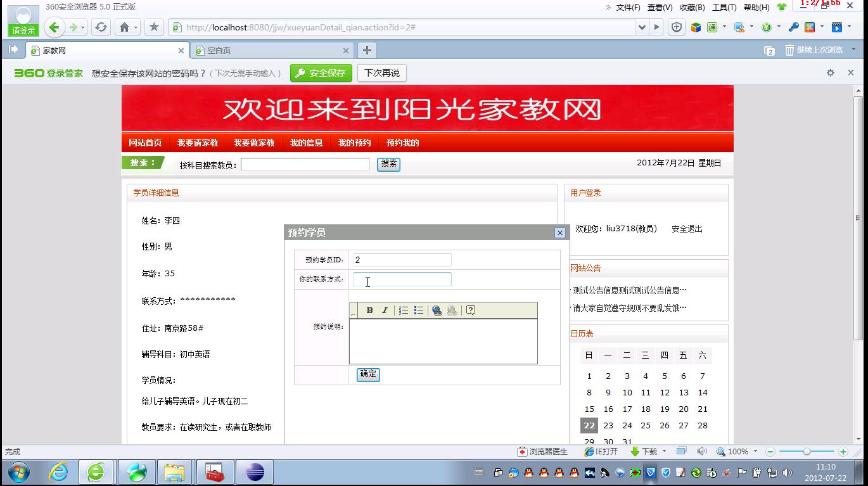Open Internet Explorer from the taskbar
Screen dimensions: 868x486
pos(58,472)
